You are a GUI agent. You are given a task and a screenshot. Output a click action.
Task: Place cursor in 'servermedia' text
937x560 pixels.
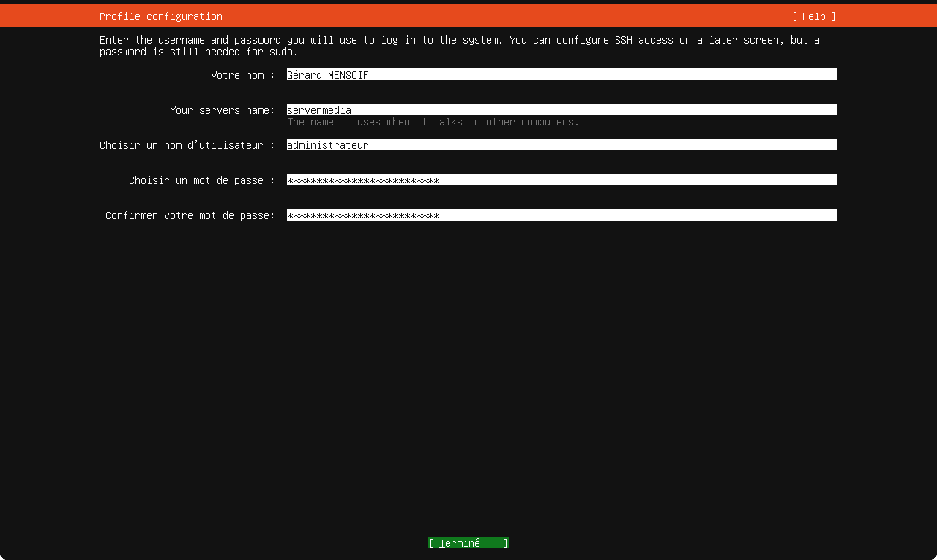pos(319,110)
